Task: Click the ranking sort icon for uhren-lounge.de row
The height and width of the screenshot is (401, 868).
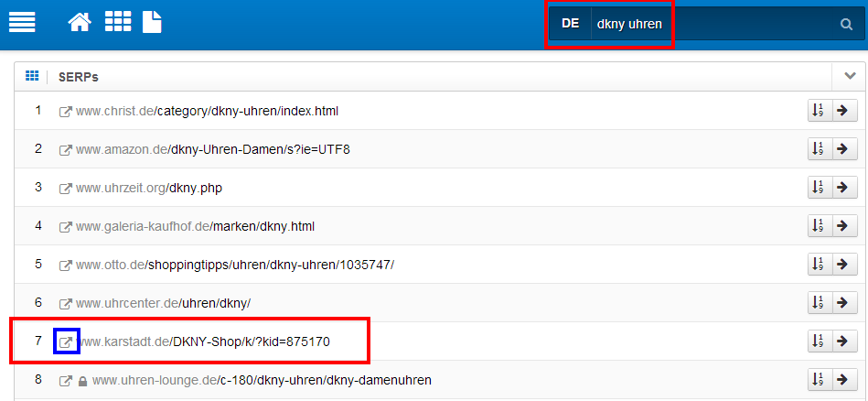Action: point(820,379)
